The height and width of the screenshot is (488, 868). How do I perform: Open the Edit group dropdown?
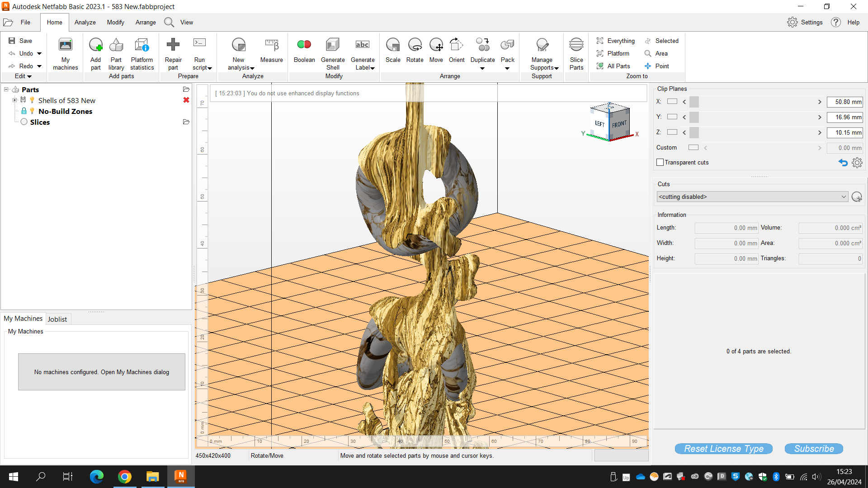23,76
